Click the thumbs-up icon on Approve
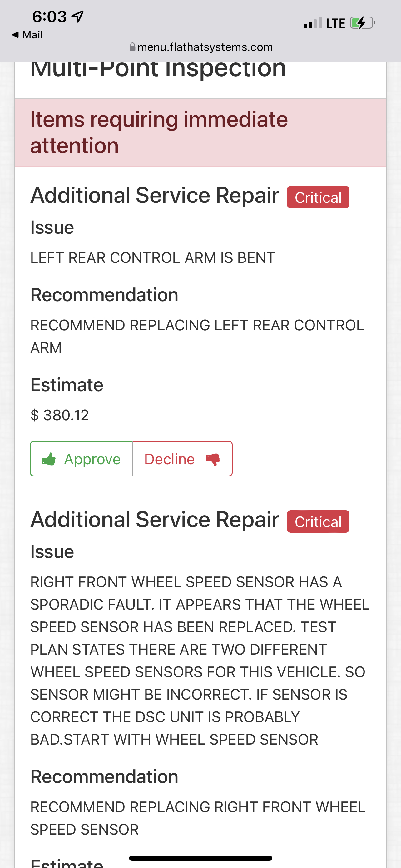This screenshot has height=868, width=401. point(49,459)
